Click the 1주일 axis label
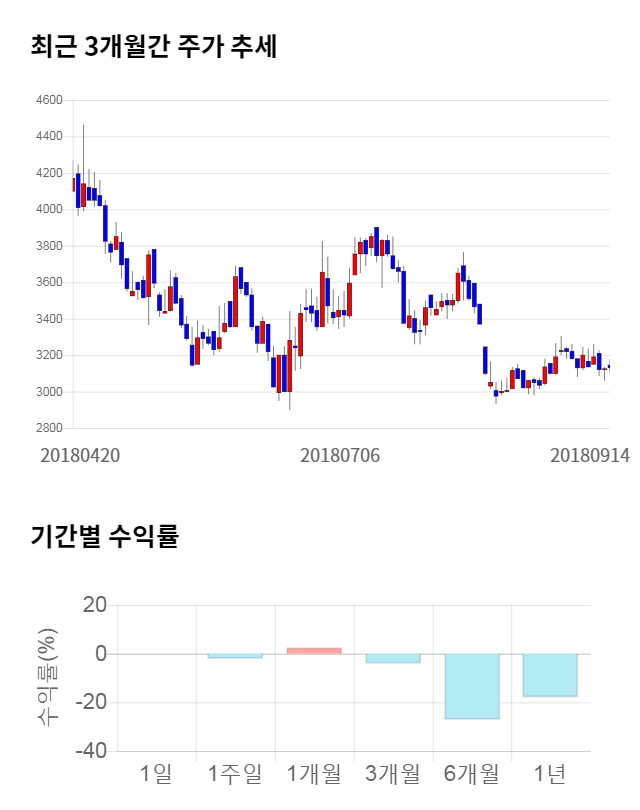This screenshot has height=810, width=640. coord(235,773)
